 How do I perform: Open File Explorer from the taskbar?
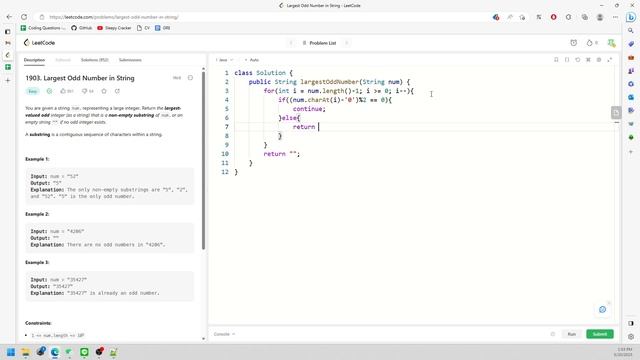[x=25, y=352]
